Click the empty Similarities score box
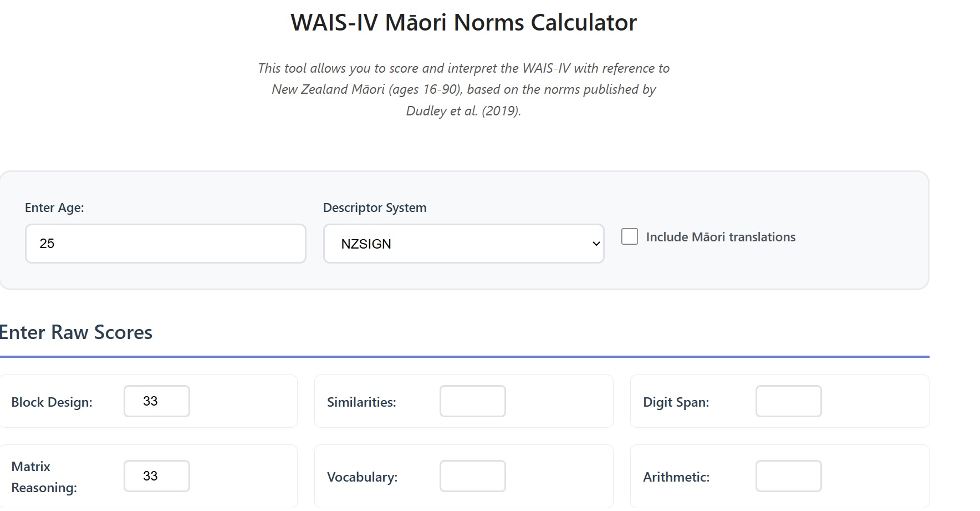980x511 pixels. click(472, 401)
